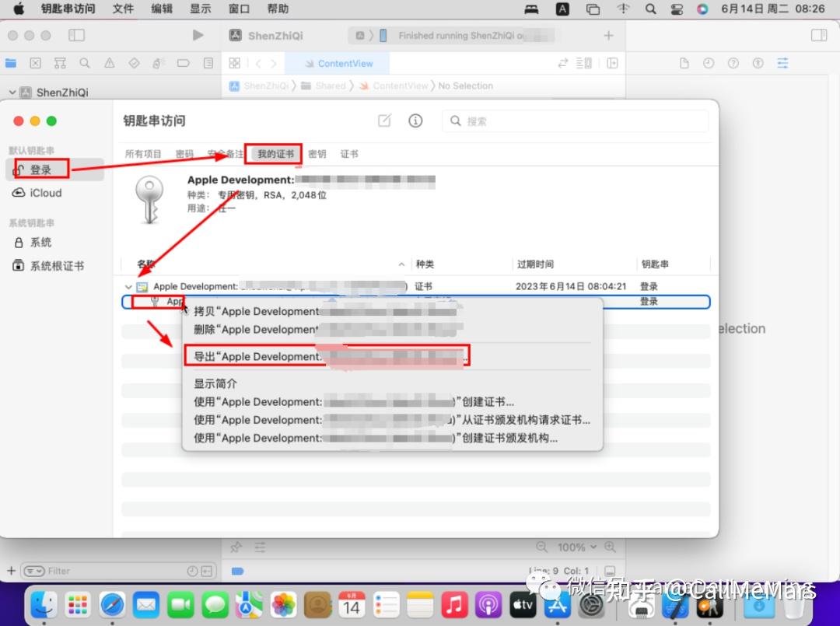Image resolution: width=840 pixels, height=626 pixels.
Task: Select the ContentView tab in the Xcode editor
Action: tap(338, 63)
